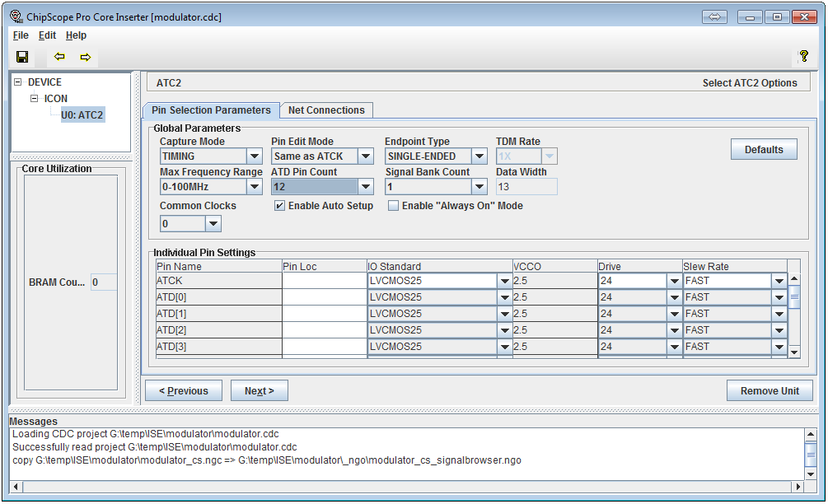
Task: Switch to Pin Selection Parameters tab
Action: coord(211,110)
